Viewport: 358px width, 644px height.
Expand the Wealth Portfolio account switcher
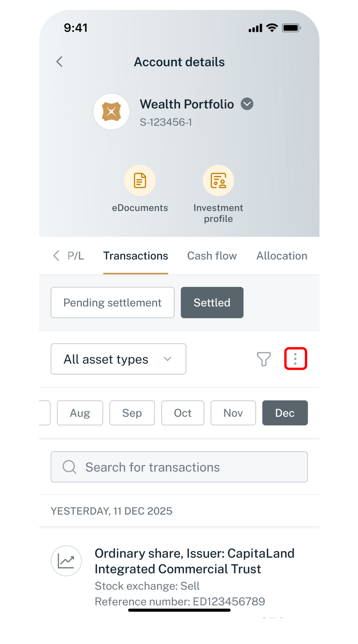[x=247, y=104]
